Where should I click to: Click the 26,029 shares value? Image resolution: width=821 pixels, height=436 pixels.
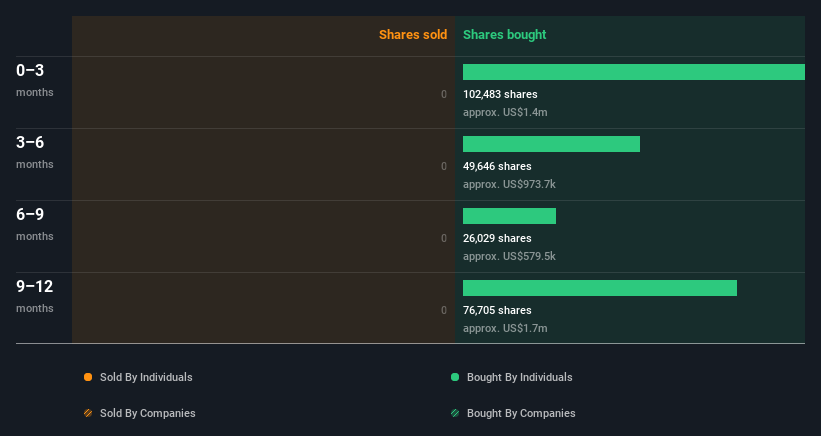pos(497,238)
